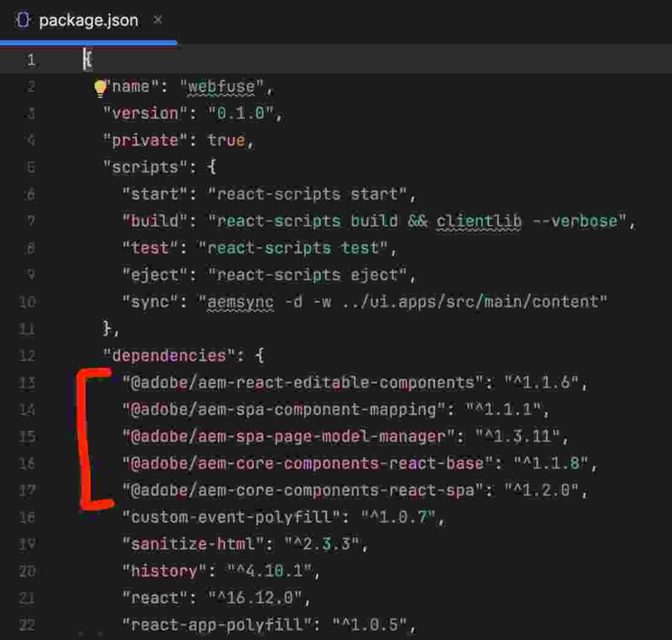Click the --verbose flag text

point(575,222)
